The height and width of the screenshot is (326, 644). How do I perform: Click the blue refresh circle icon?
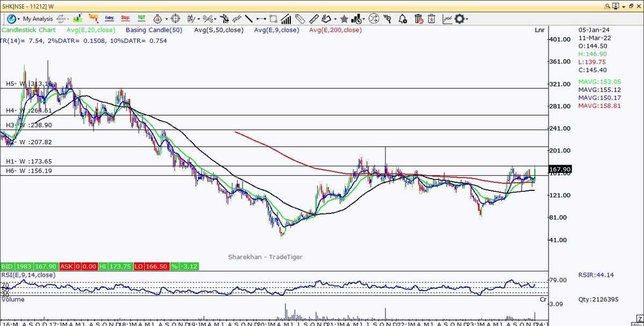[10, 19]
